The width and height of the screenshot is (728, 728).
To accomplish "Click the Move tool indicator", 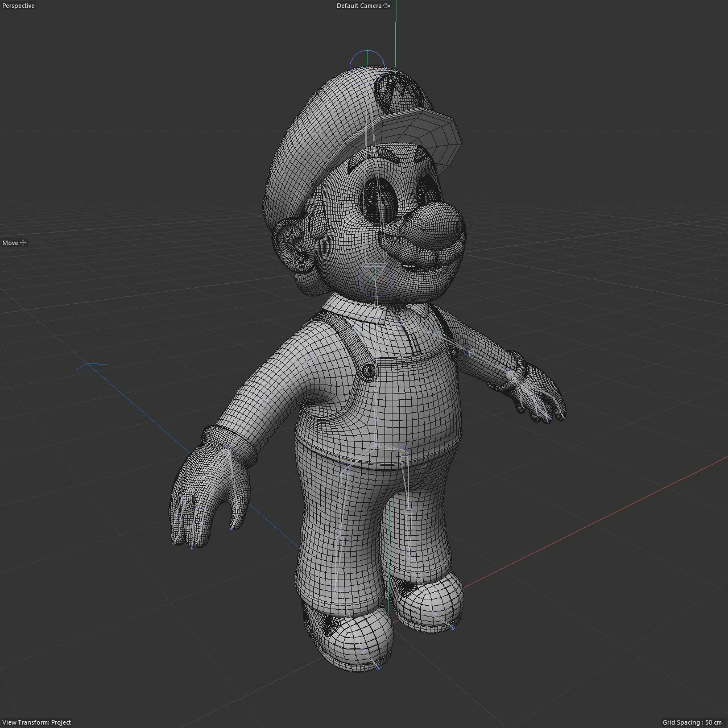I will (x=13, y=243).
